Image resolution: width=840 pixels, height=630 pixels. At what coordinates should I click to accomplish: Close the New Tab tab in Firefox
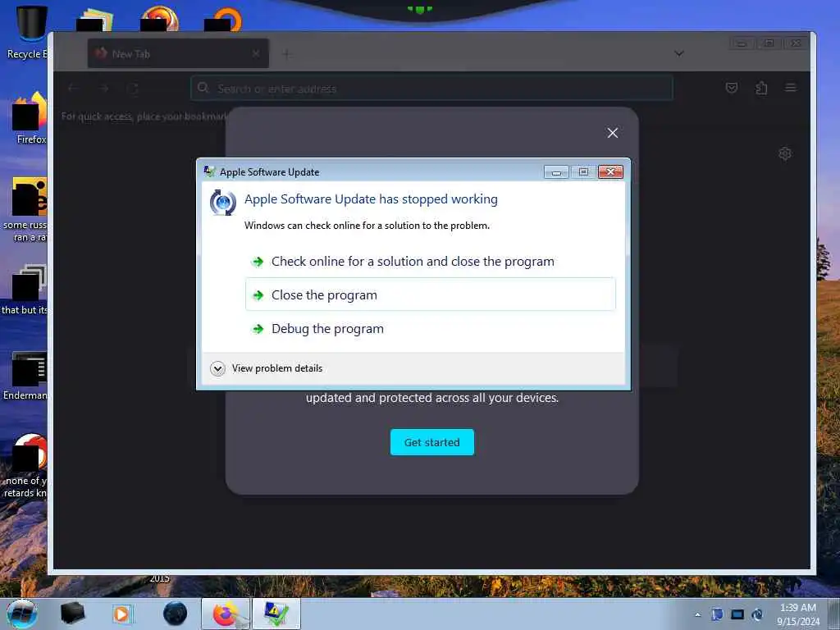[256, 53]
